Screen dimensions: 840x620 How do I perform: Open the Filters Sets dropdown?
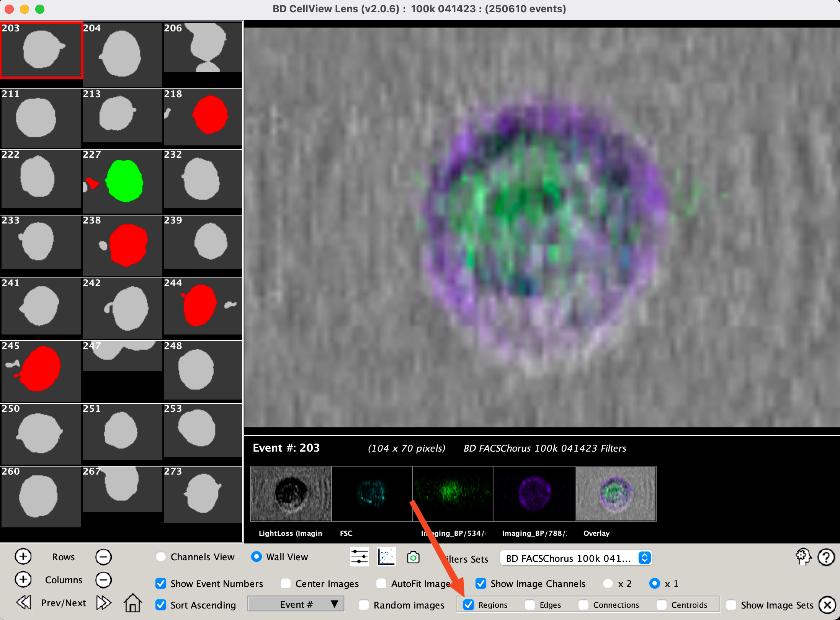tap(575, 558)
